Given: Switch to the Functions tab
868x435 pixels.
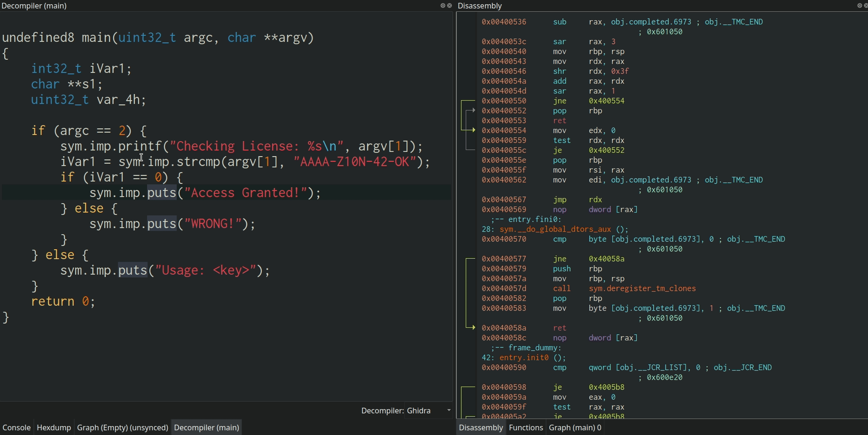Looking at the screenshot, I should 526,427.
